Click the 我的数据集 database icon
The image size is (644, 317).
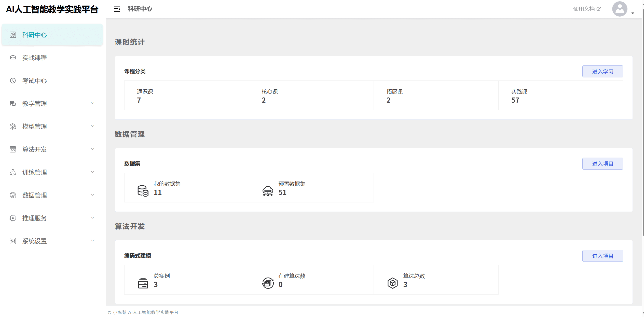click(143, 191)
